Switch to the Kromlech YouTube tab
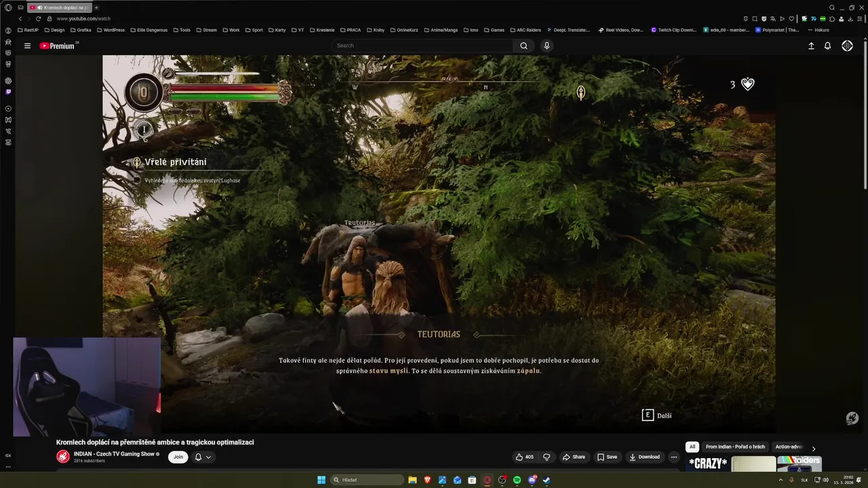The image size is (868, 488). [60, 7]
